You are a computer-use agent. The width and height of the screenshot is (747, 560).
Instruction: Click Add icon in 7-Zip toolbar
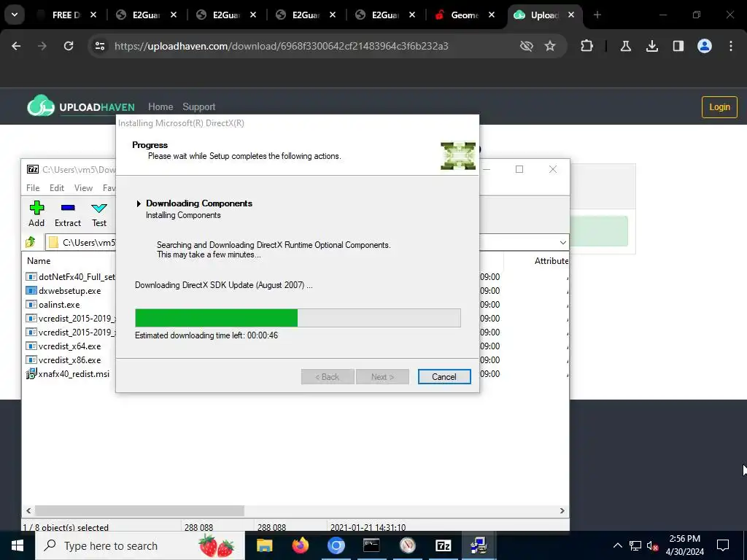pyautogui.click(x=36, y=214)
